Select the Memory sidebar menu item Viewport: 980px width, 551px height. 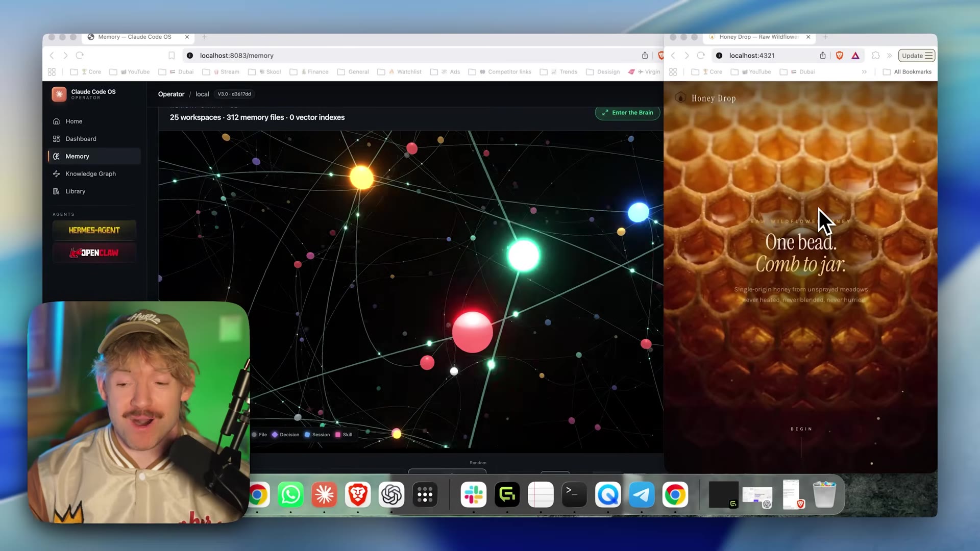(x=94, y=156)
